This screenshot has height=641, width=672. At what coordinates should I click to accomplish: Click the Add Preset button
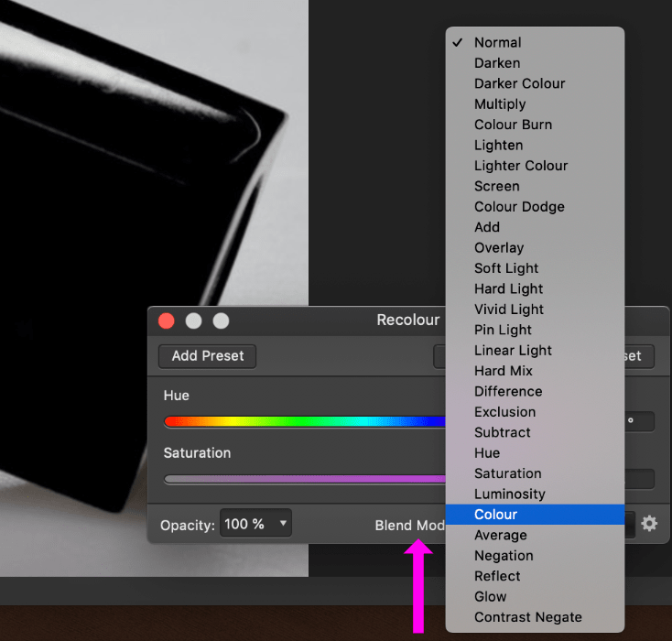(207, 355)
